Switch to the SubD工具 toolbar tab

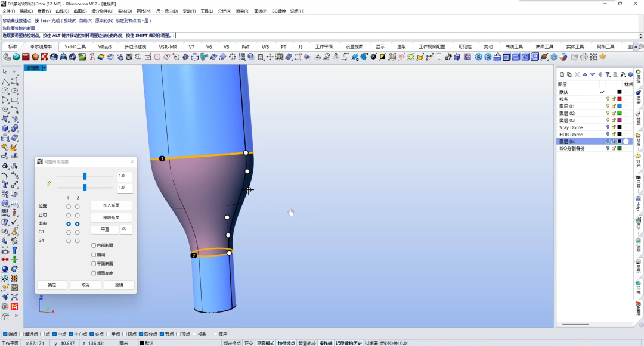click(x=75, y=46)
